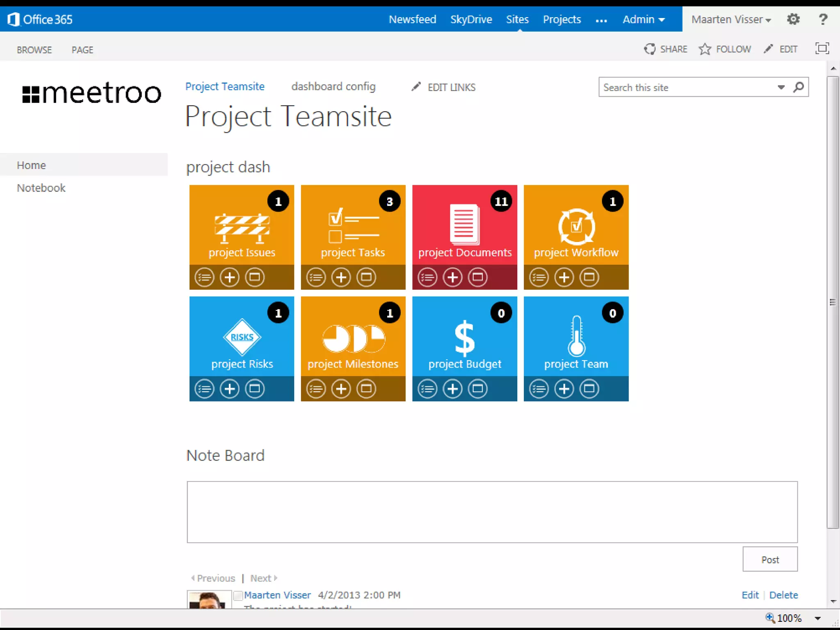Click the search magnifier icon
This screenshot has width=840, height=630.
click(x=798, y=87)
